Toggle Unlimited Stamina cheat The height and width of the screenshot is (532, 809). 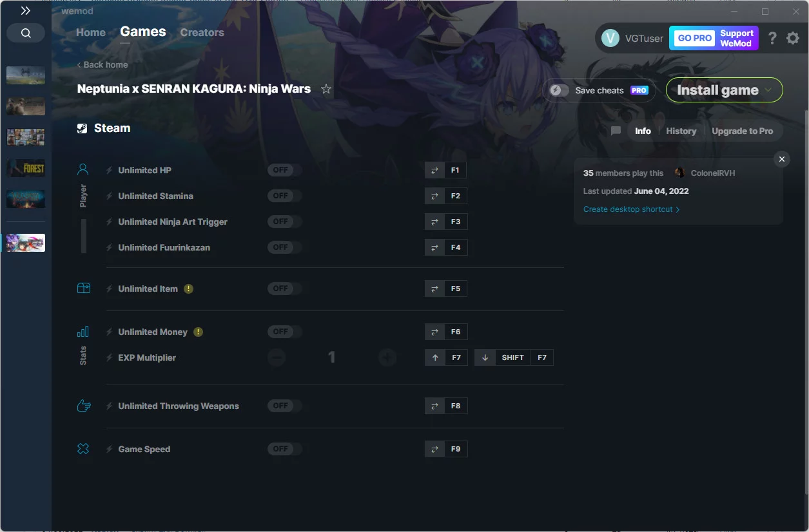pos(284,196)
